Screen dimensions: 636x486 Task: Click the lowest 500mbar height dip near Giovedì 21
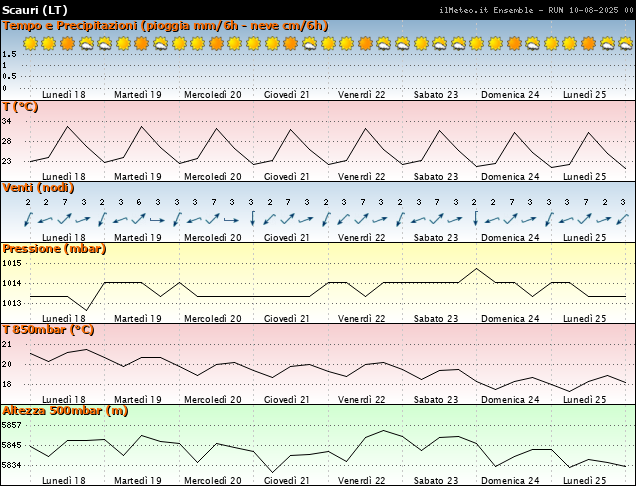point(272,472)
